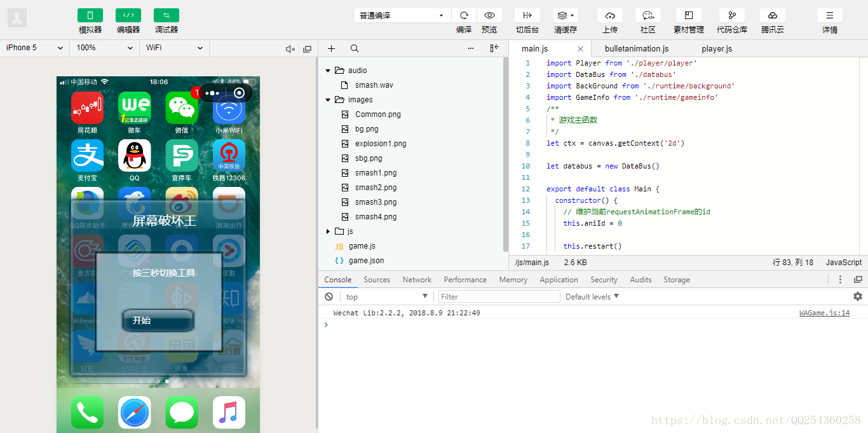Open smash2.png file
Image resolution: width=868 pixels, height=433 pixels.
pyautogui.click(x=376, y=188)
